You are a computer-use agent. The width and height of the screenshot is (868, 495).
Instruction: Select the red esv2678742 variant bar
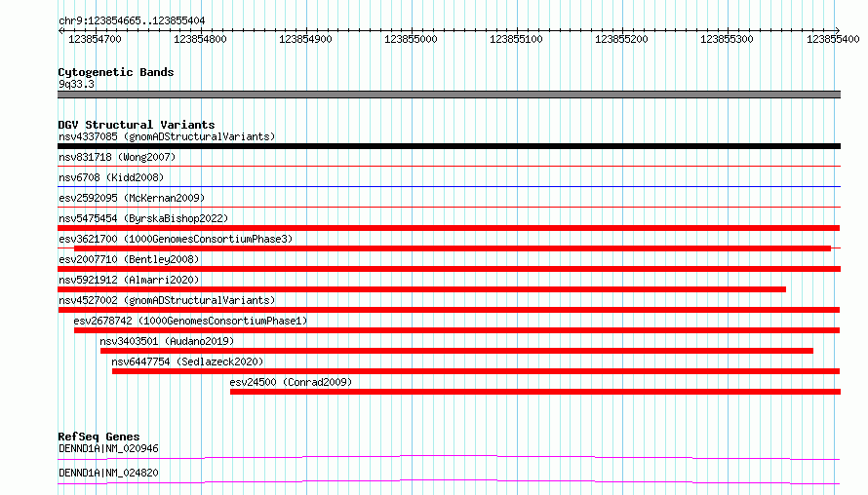coord(456,330)
